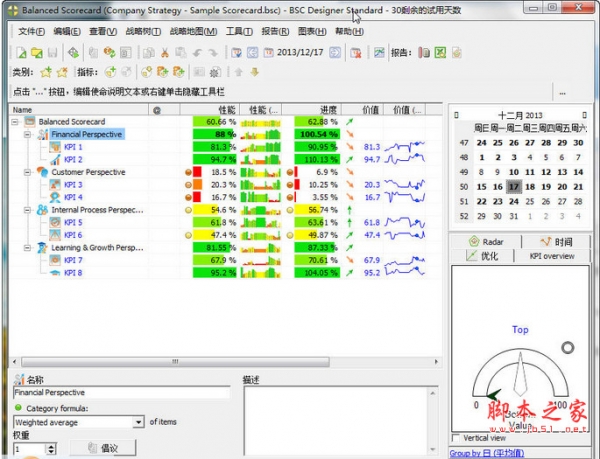Click the gear settings toolbar icon

(215, 72)
